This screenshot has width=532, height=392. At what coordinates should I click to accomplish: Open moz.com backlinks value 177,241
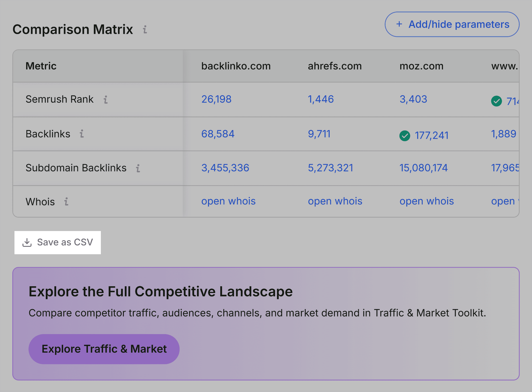click(432, 136)
